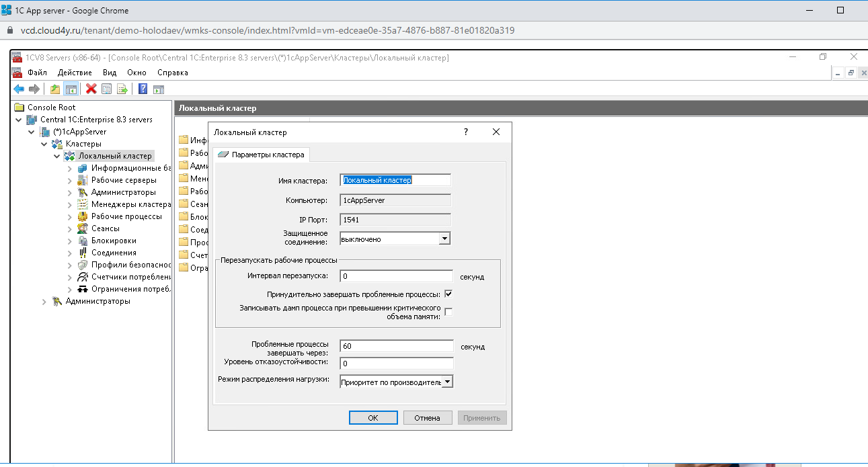Go up one level with folder-arrow icon
868x467 pixels.
[55, 89]
